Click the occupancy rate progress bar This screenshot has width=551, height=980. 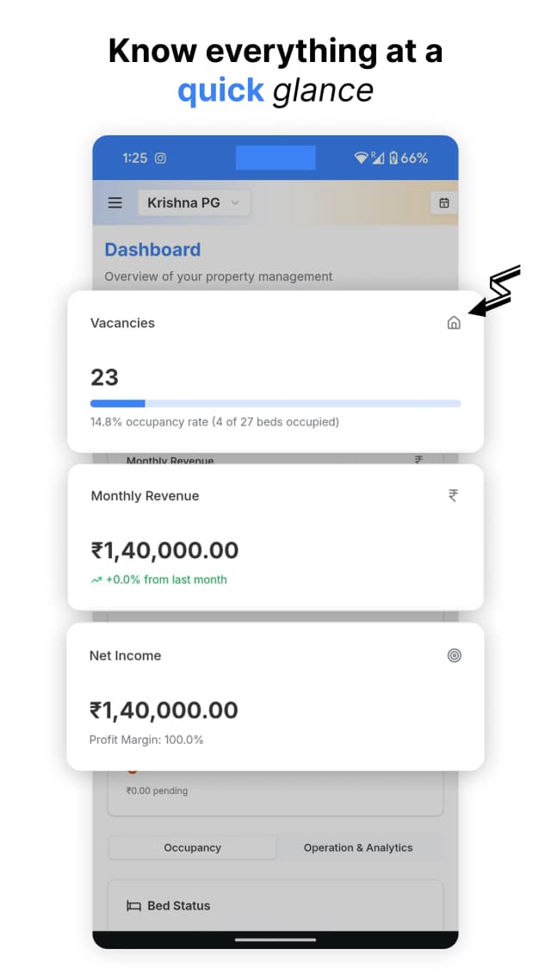275,403
